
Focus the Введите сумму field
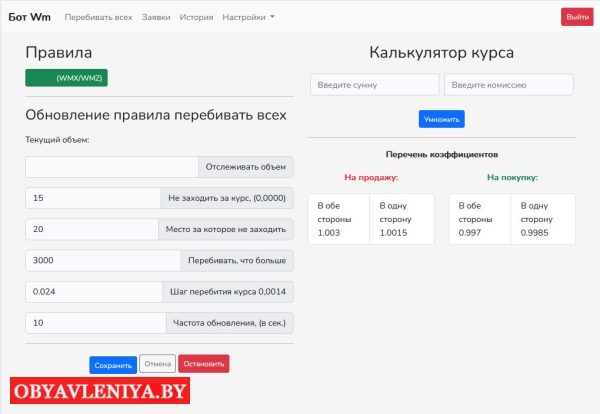click(x=375, y=85)
